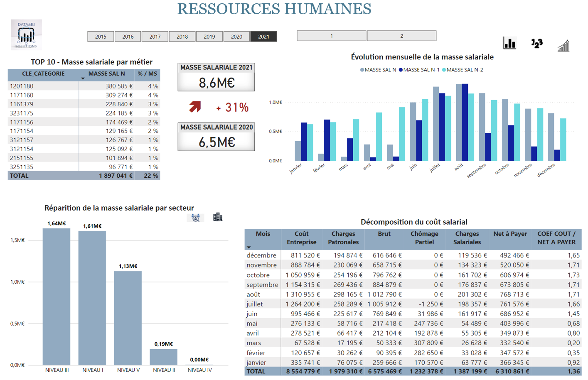Viewport: 588px width, 380px height.
Task: Click the MASSE SALARIALE 2021 card
Action: tap(216, 77)
